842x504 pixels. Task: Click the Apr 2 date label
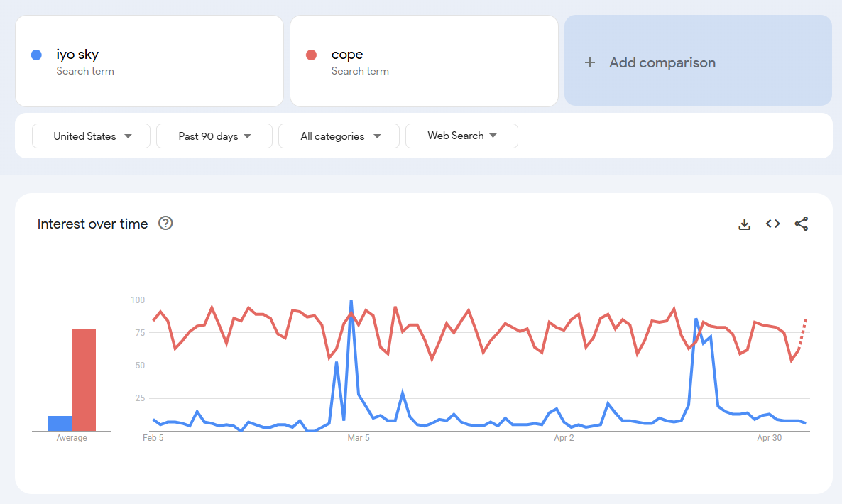564,438
